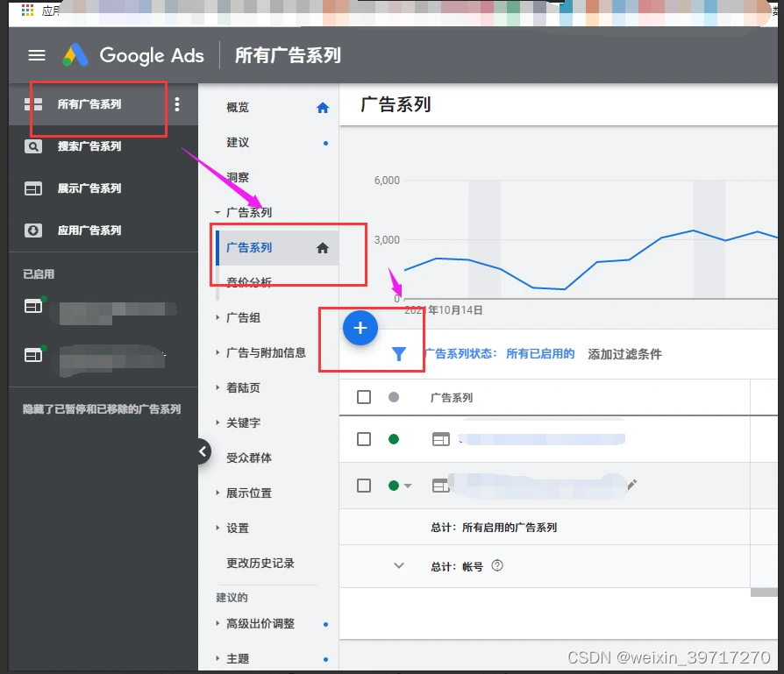Open the 概览 page
The image size is (784, 674).
(x=238, y=108)
